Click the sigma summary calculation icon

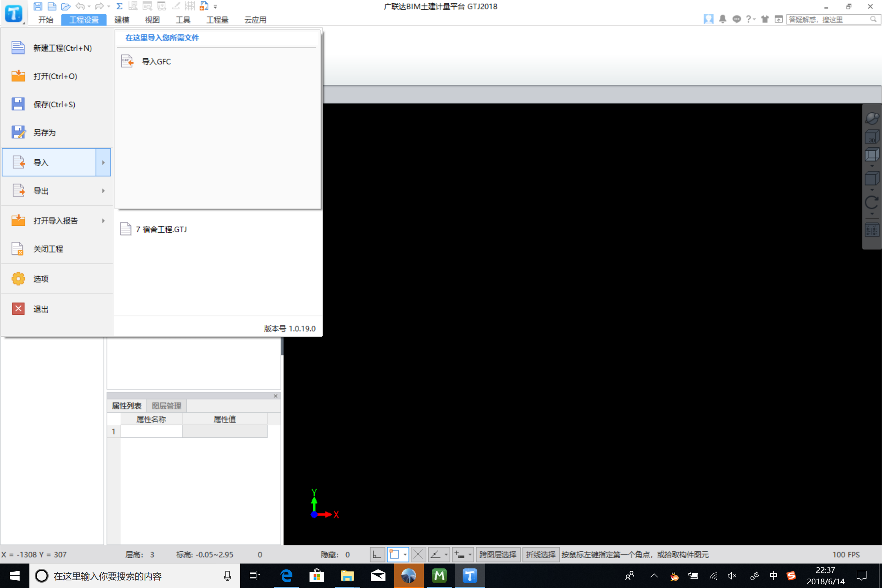tap(119, 6)
